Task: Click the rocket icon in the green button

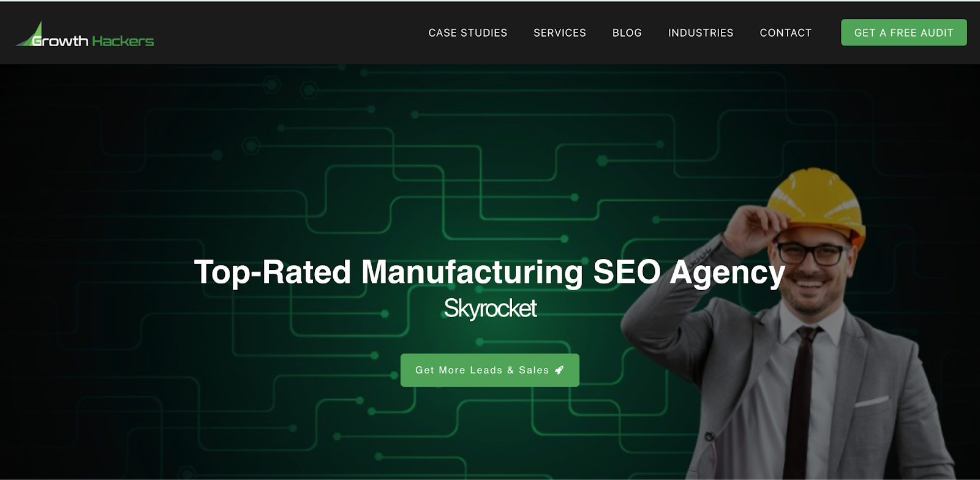Action: pyautogui.click(x=559, y=370)
